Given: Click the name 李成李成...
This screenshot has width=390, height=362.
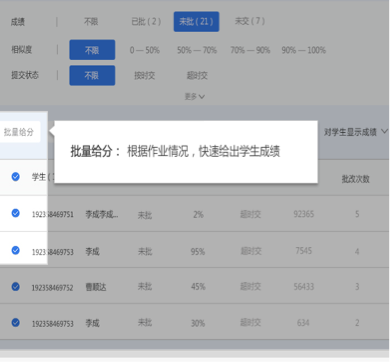Looking at the screenshot, I should [x=102, y=214].
